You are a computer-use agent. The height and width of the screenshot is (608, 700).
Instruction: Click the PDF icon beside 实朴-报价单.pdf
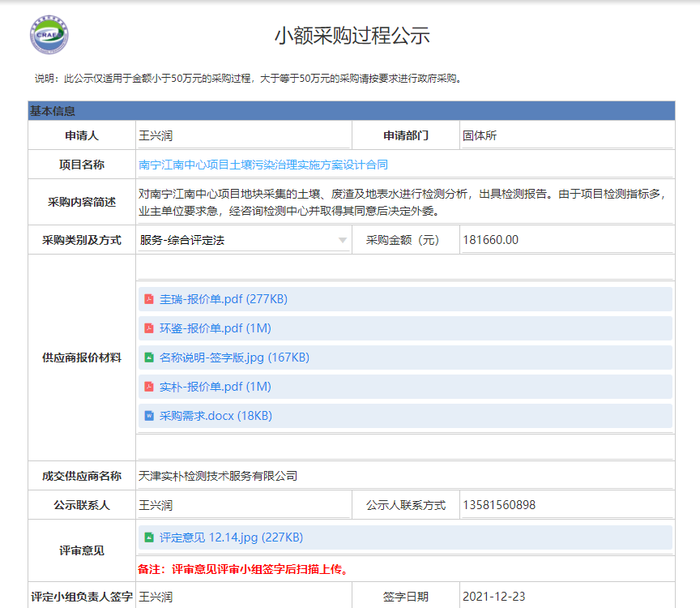149,387
